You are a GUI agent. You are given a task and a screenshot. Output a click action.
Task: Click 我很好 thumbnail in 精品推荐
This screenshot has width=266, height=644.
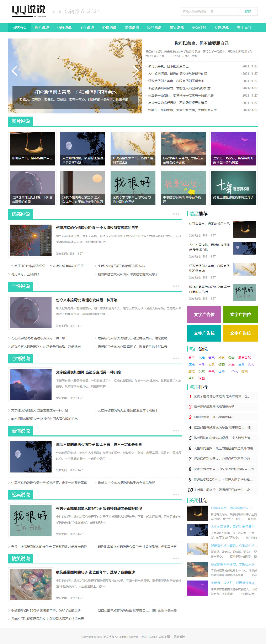click(x=245, y=292)
